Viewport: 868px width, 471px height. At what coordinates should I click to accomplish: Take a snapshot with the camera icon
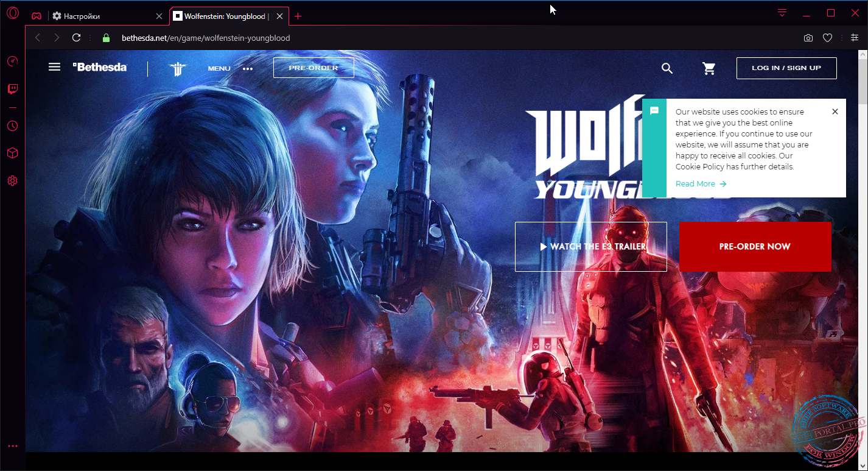[808, 38]
